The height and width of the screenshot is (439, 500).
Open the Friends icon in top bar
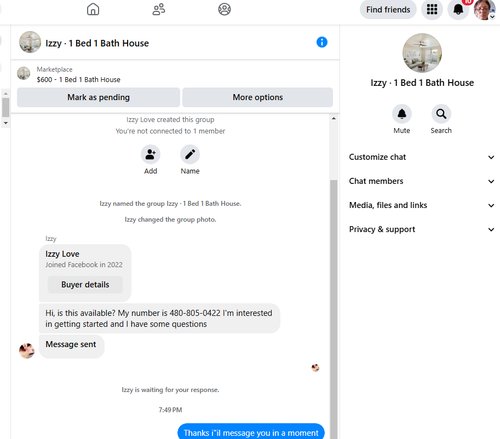(159, 9)
